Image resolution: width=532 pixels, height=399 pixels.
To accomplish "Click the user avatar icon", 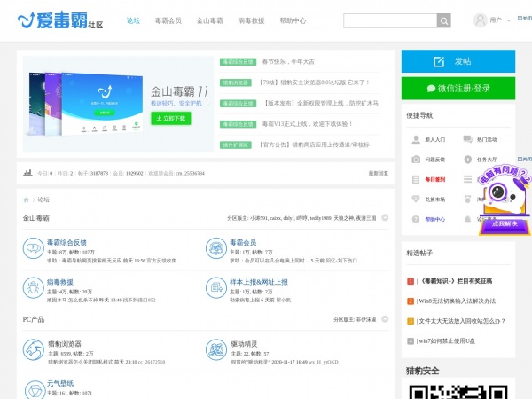I will [480, 20].
